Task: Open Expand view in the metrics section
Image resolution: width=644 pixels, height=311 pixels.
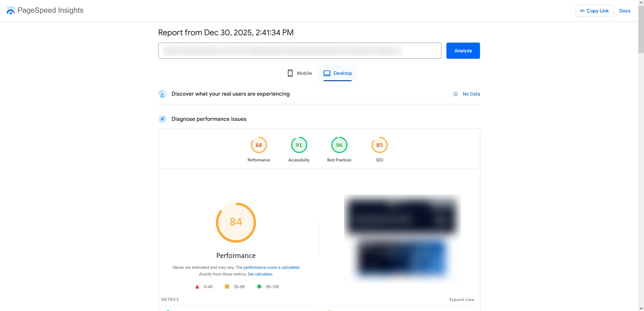Action: coord(462,299)
